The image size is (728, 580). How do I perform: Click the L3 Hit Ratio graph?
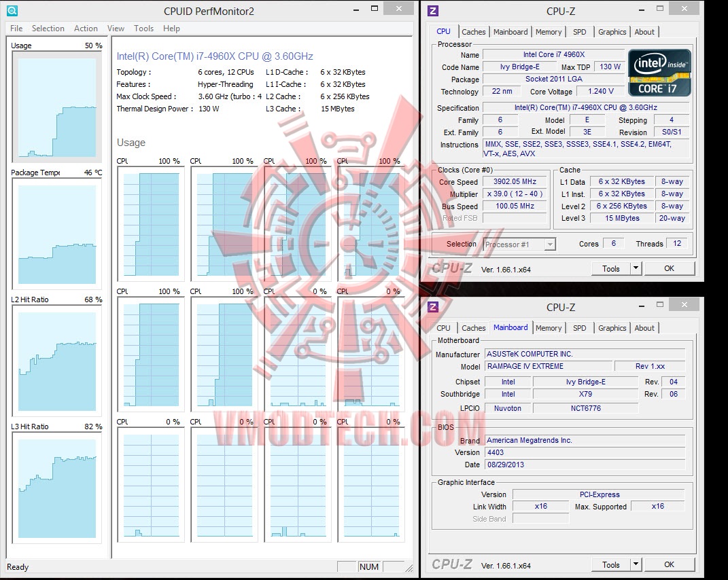(57, 488)
